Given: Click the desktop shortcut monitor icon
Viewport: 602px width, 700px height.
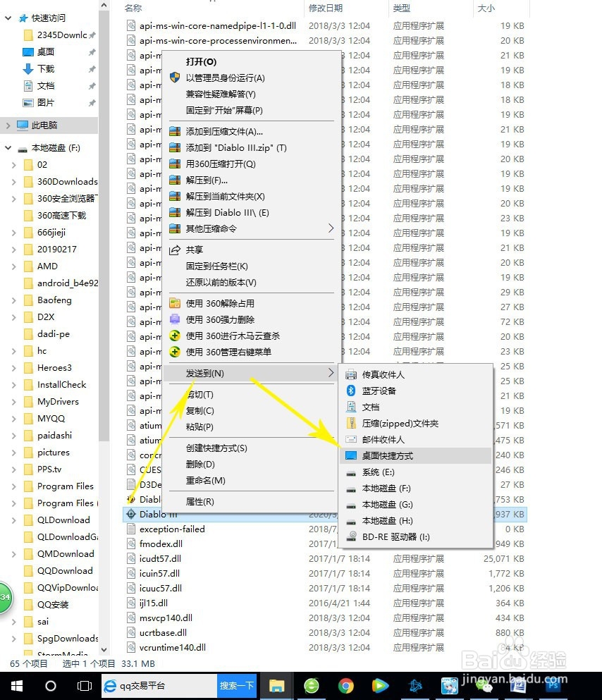Looking at the screenshot, I should coord(351,456).
